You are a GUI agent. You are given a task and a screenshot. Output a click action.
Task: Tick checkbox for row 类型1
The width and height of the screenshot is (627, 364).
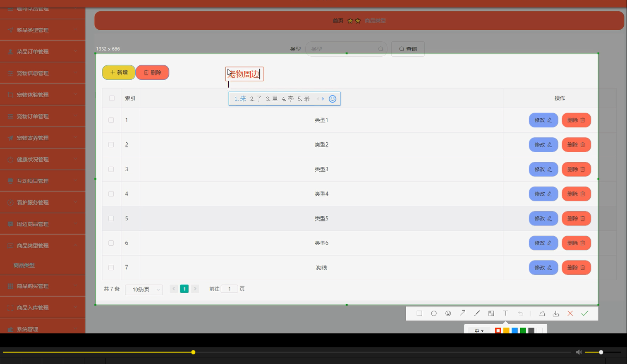click(111, 120)
